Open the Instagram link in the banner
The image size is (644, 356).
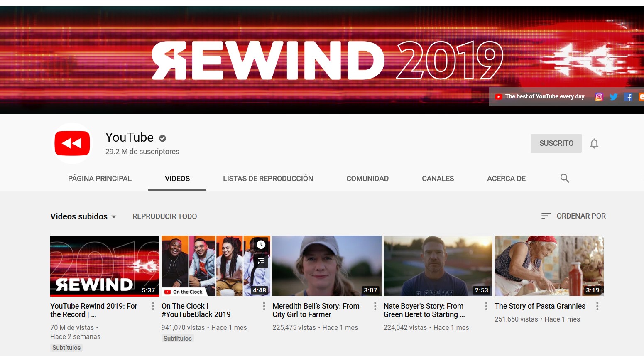tap(599, 97)
